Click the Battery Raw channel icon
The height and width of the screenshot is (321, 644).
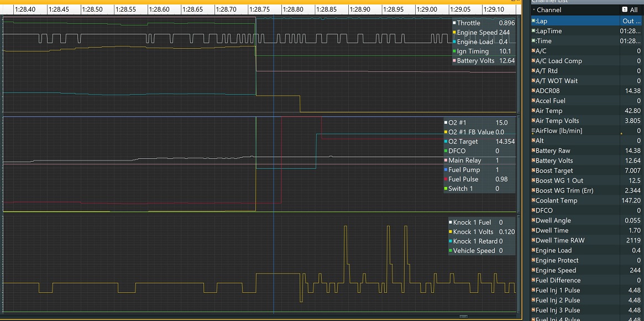[533, 151]
